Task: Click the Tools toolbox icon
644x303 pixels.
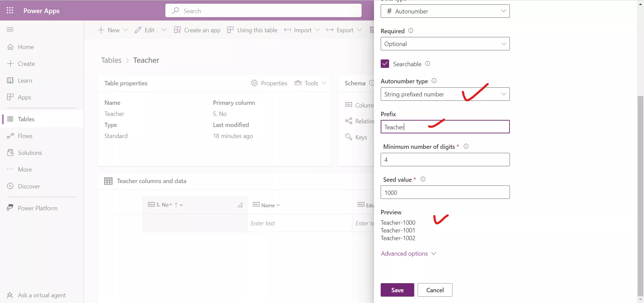Action: 298,83
